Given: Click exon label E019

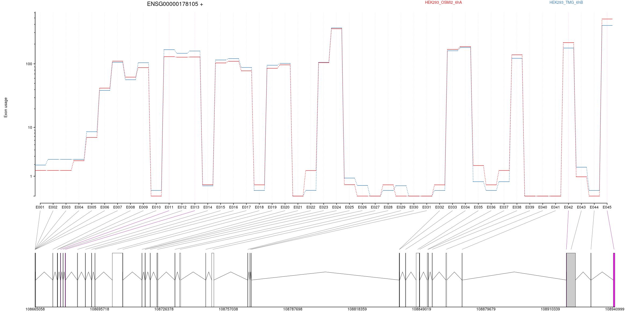Looking at the screenshot, I should [272, 207].
